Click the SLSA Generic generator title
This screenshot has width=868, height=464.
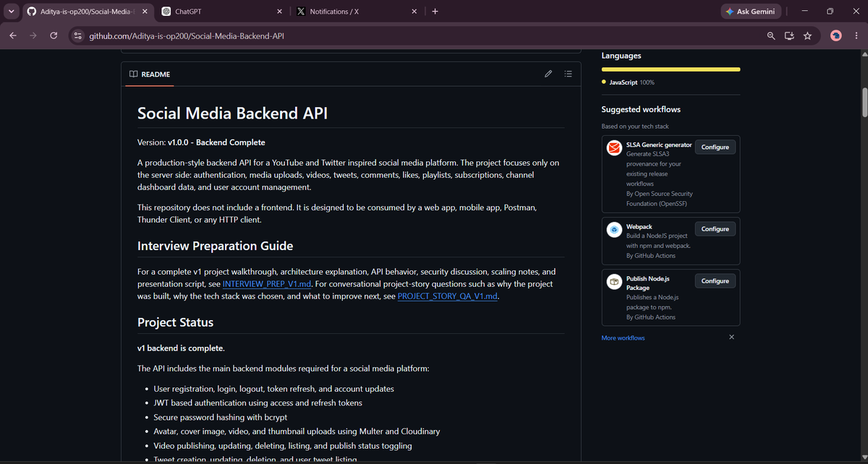(x=659, y=145)
